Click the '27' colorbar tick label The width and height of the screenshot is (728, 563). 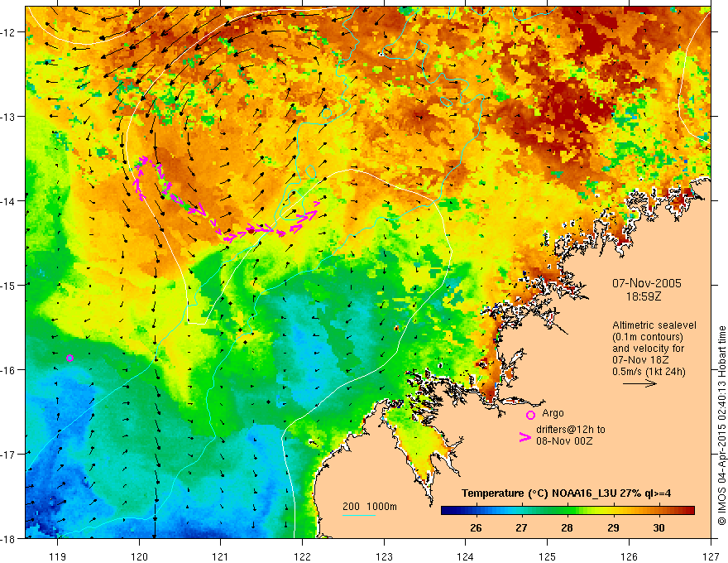521,527
